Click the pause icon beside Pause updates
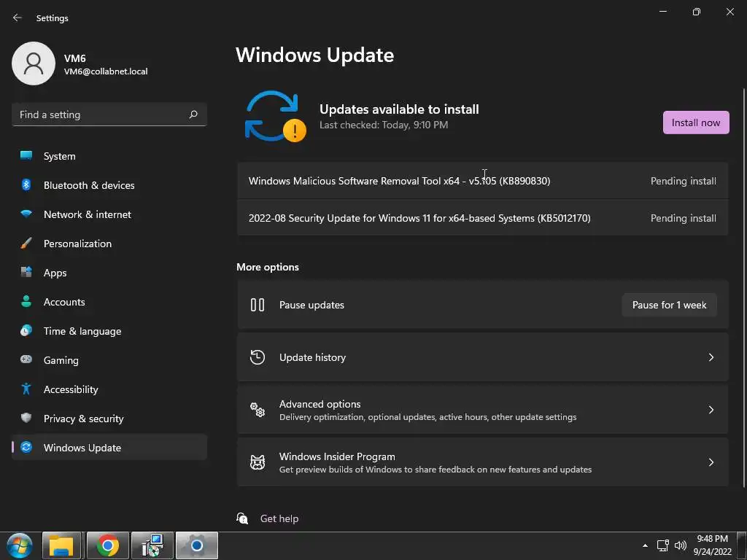747x560 pixels. coord(258,305)
